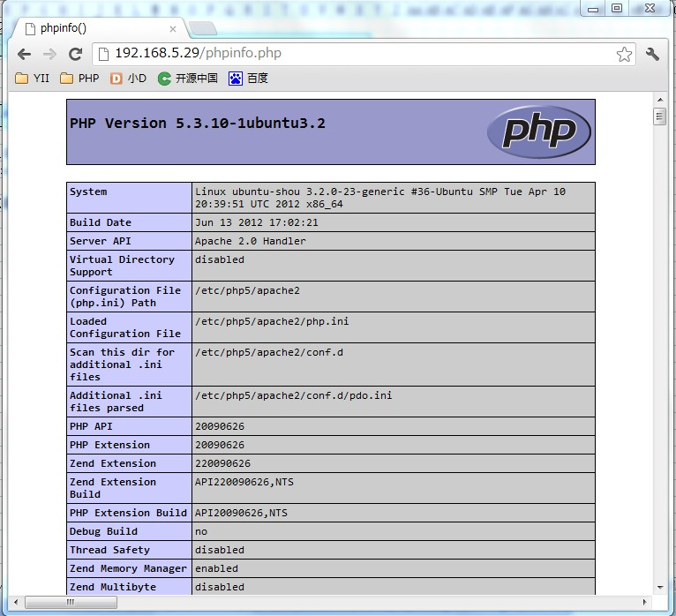This screenshot has height=616, width=676.
Task: Open the 小D bookmark
Action: click(128, 79)
